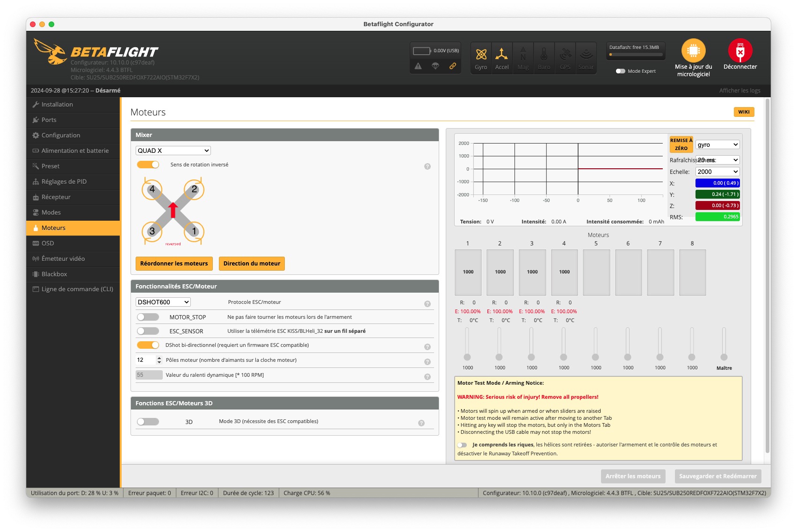The height and width of the screenshot is (532, 797).
Task: Click the firmware update chip icon
Action: pos(693,50)
